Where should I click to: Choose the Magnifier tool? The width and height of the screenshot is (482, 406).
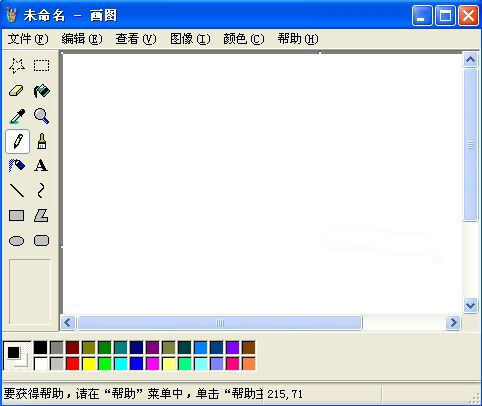(42, 116)
